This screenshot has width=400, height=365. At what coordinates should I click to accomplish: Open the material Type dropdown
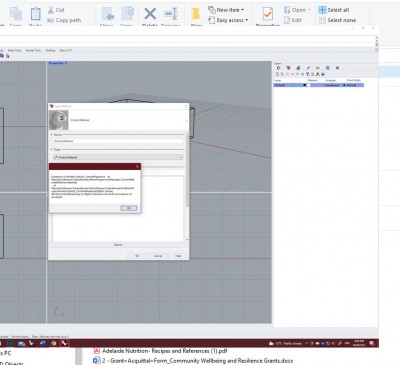pyautogui.click(x=118, y=157)
